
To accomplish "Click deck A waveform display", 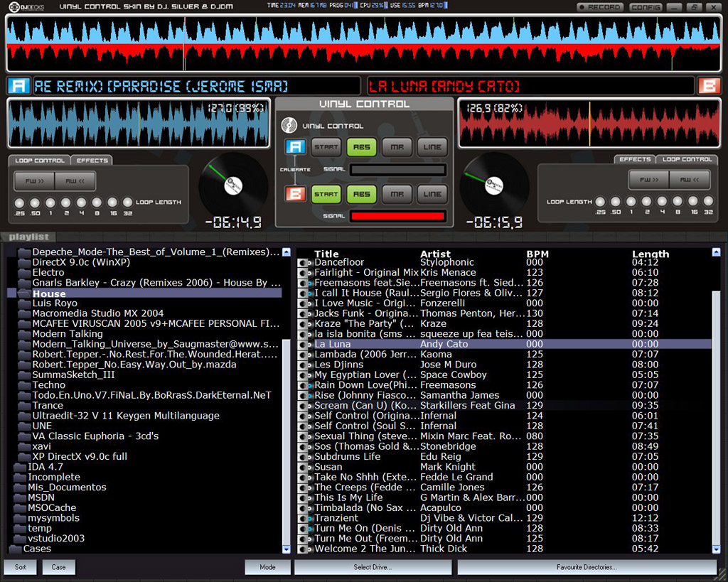I will [139, 123].
